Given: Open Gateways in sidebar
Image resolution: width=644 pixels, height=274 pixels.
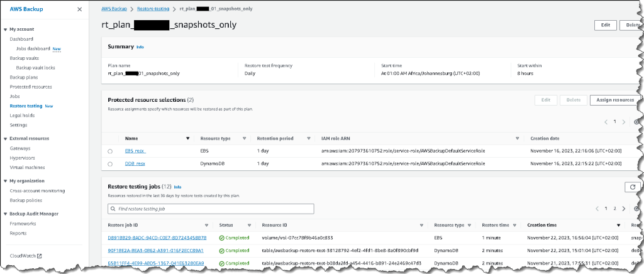Looking at the screenshot, I should [20, 148].
